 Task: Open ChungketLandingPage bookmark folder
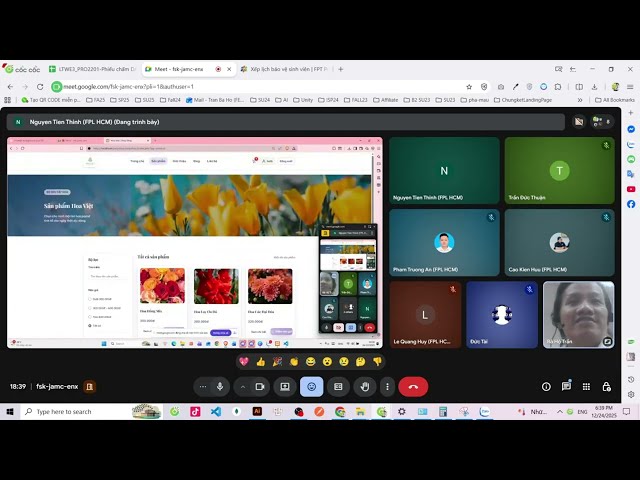coord(523,100)
